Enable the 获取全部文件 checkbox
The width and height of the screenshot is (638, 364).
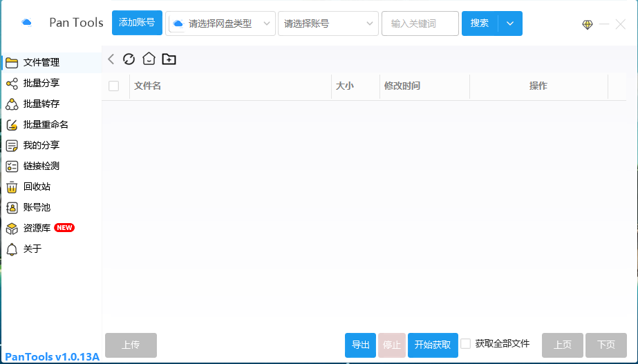pyautogui.click(x=465, y=344)
